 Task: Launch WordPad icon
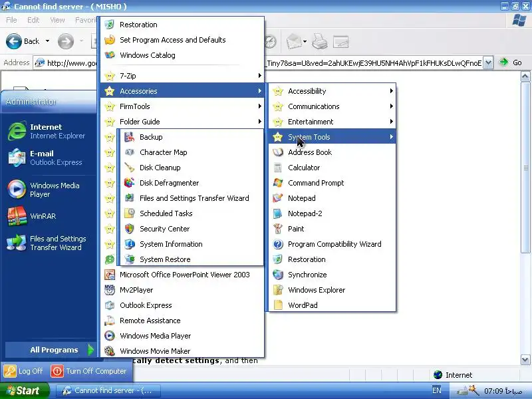(278, 305)
